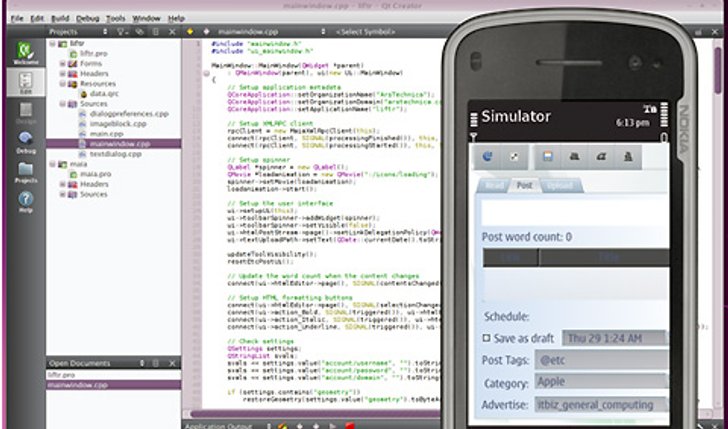Collapse the Resources folder under liftr
This screenshot has width=728, height=429.
62,84
